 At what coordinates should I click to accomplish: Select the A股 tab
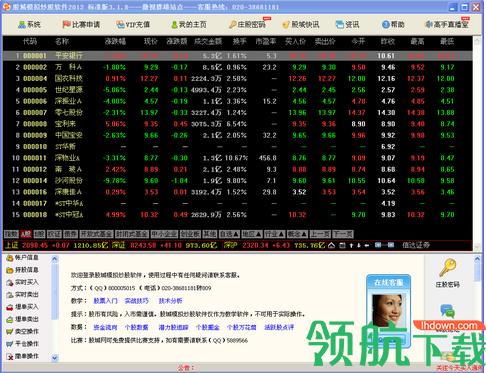(26, 234)
